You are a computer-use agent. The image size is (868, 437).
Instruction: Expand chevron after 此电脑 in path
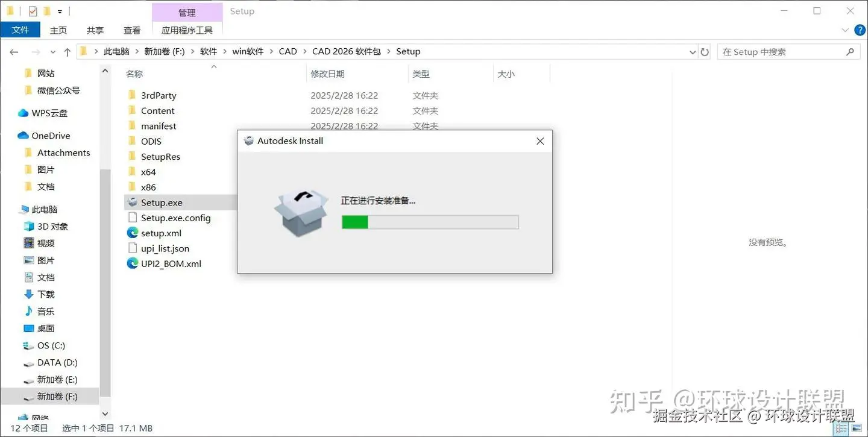click(137, 52)
